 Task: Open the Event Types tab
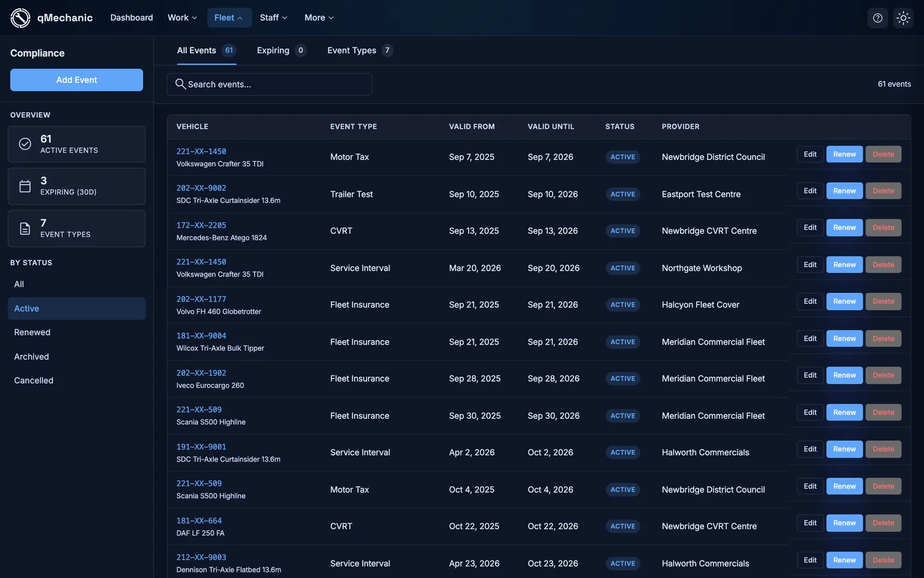[x=360, y=50]
